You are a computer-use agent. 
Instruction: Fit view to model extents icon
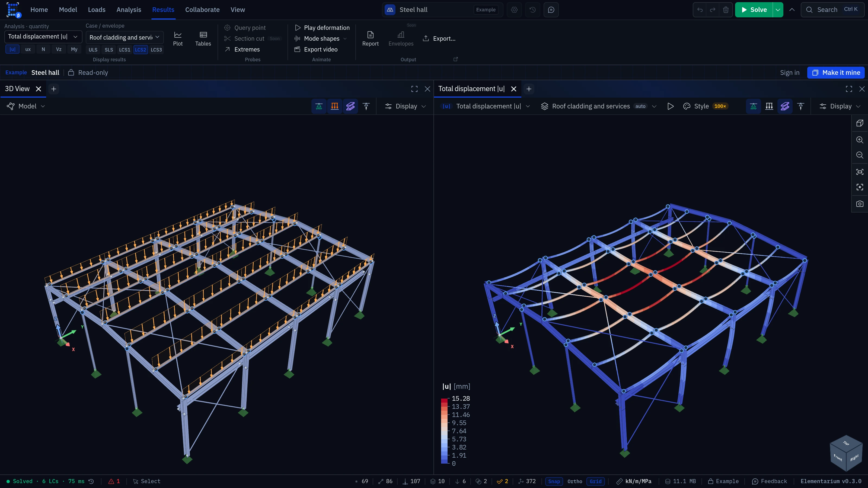[860, 172]
